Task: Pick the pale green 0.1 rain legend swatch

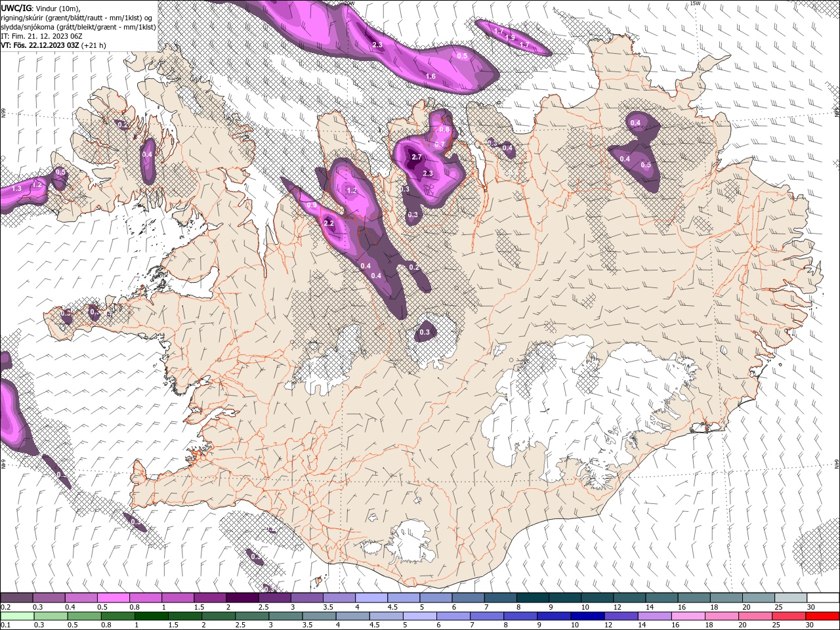Action: (x=17, y=616)
